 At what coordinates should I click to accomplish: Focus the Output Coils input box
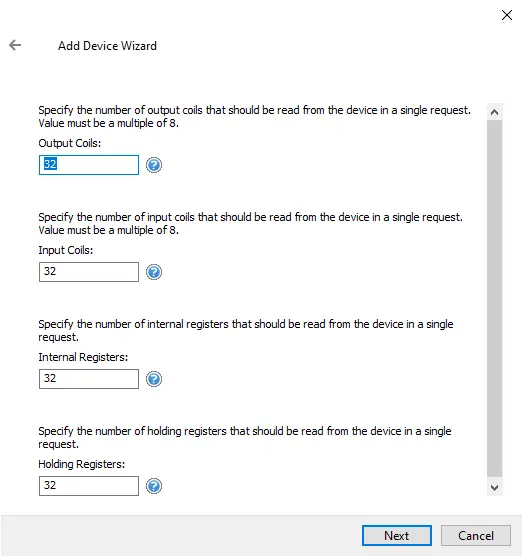click(89, 165)
